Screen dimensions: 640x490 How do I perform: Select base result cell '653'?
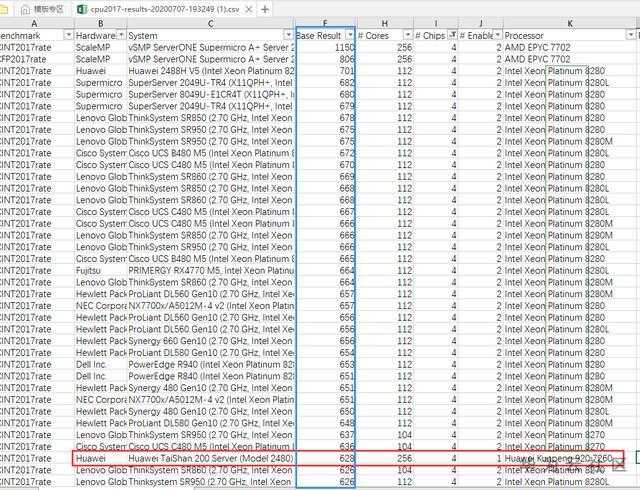pos(325,365)
